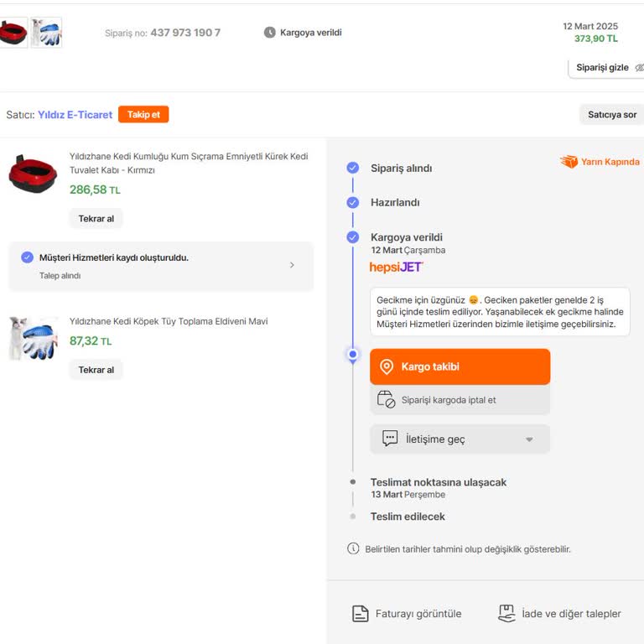Screen dimensions: 644x644
Task: Click Satıcıya sor button
Action: click(611, 115)
